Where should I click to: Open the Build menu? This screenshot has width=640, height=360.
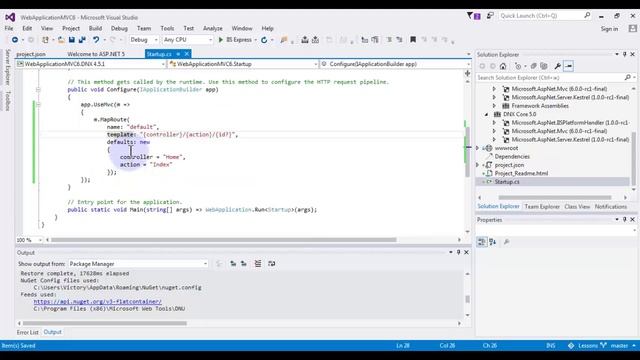(x=95, y=28)
